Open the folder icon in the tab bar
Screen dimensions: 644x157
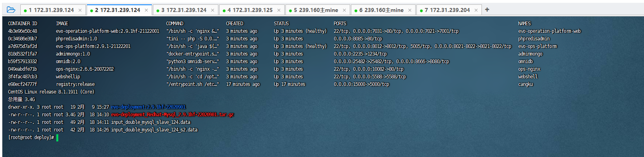coord(11,10)
